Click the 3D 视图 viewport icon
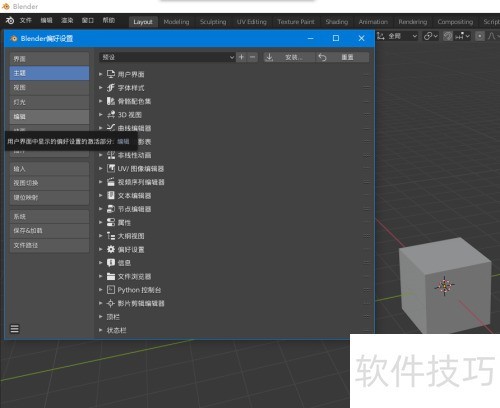The width and height of the screenshot is (500, 408). pos(111,115)
